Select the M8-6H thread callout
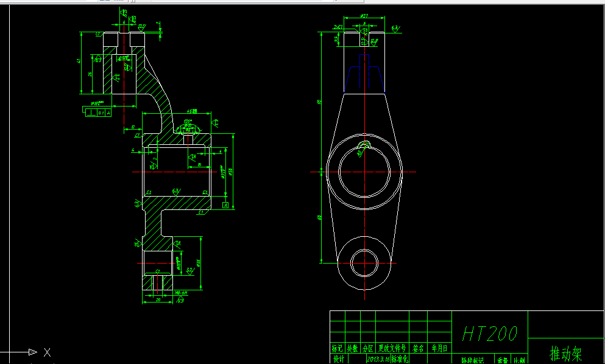Viewport: 605px width, 364px height. [x=181, y=293]
